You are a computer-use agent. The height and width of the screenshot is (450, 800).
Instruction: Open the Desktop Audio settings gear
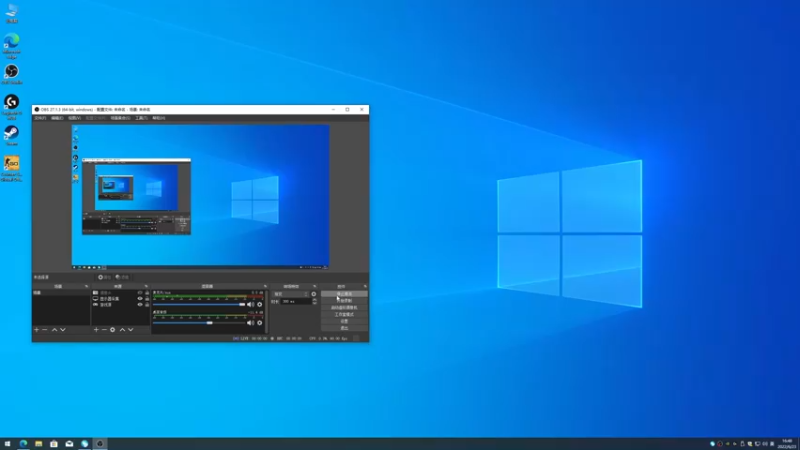(x=260, y=323)
